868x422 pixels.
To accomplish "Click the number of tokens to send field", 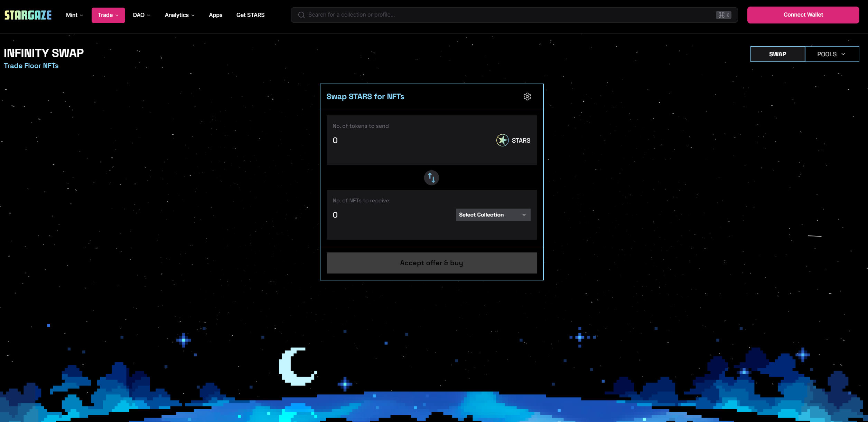I will click(x=411, y=140).
